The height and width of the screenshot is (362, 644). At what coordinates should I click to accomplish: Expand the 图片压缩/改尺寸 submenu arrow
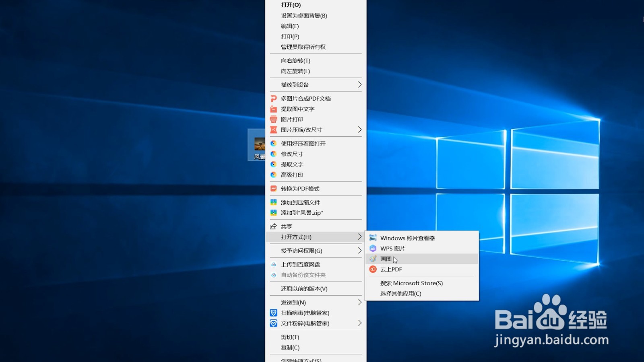click(x=359, y=130)
